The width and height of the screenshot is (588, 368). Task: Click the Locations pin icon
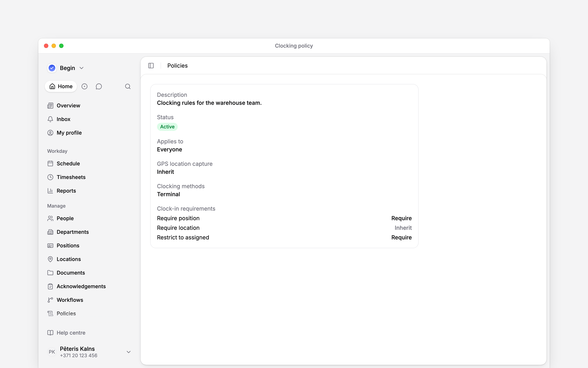click(x=50, y=259)
